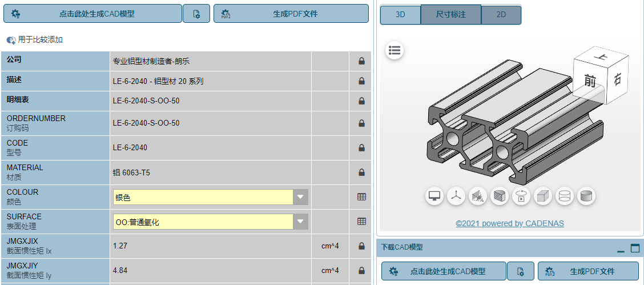644x285 pixels.
Task: Click the ORDERNUMBER 订购码 label
Action: coord(36,123)
